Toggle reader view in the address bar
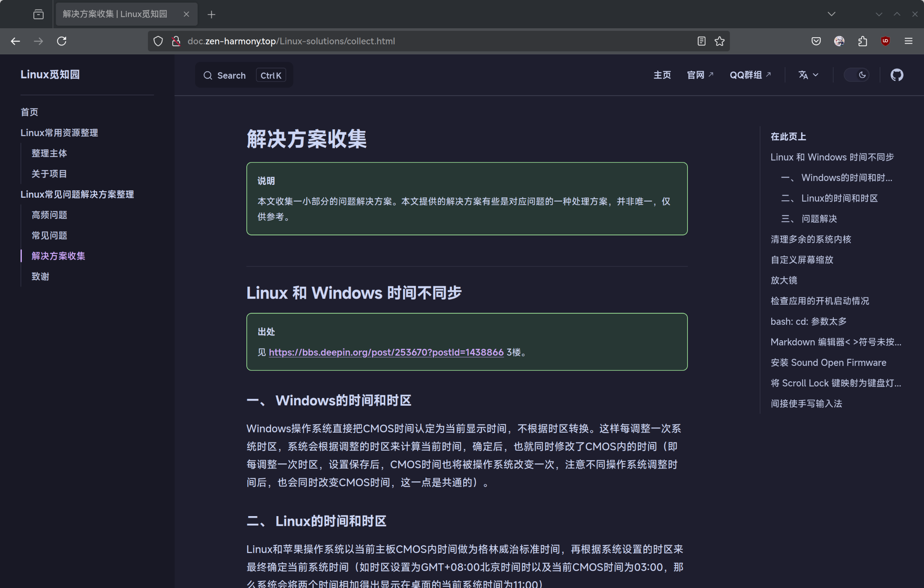 (701, 41)
